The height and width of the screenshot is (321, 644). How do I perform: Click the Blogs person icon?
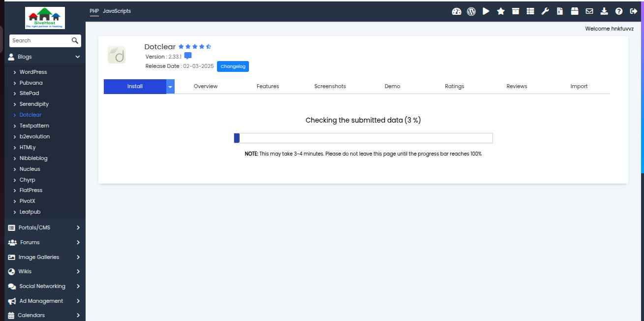coord(11,57)
